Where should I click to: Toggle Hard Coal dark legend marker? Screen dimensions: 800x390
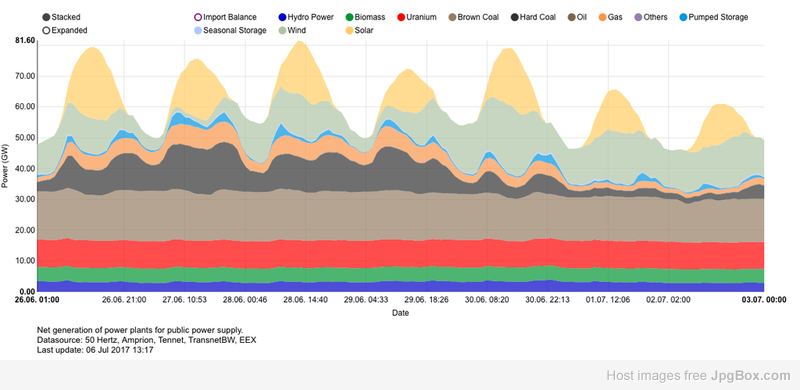[x=514, y=17]
